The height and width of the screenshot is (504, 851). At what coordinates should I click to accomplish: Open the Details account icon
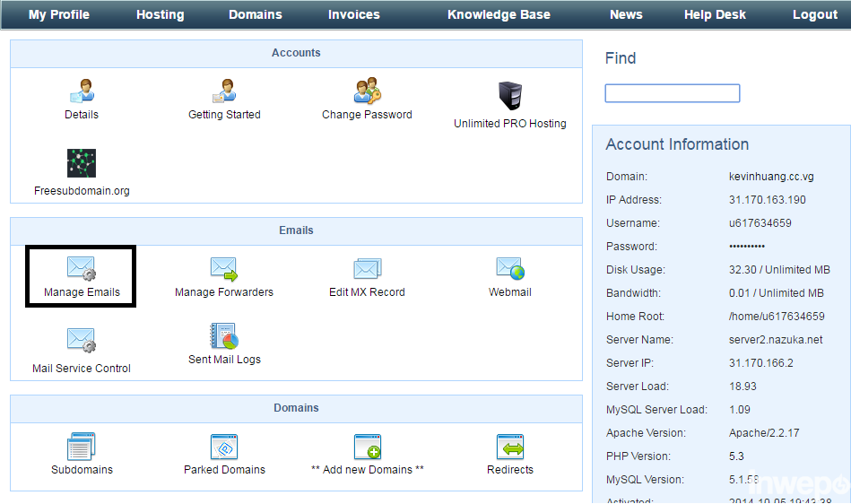coord(82,91)
